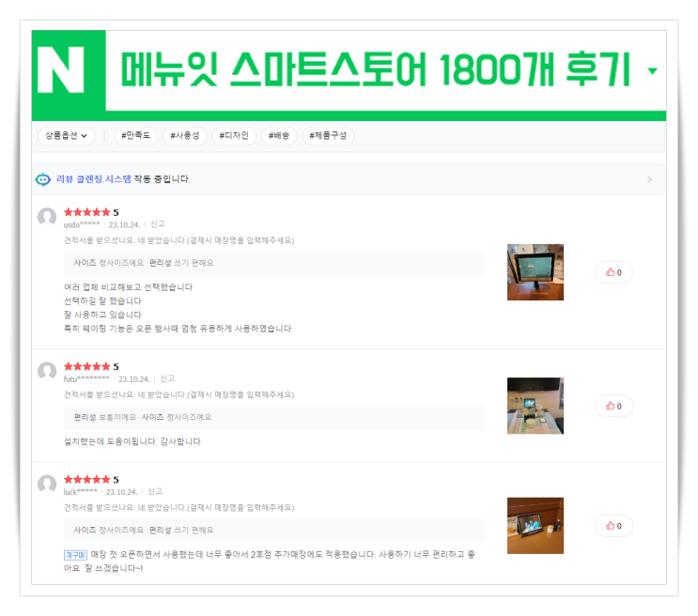Like the usdo review with thumbs-up
Screen dimensions: 698x616
click(613, 272)
